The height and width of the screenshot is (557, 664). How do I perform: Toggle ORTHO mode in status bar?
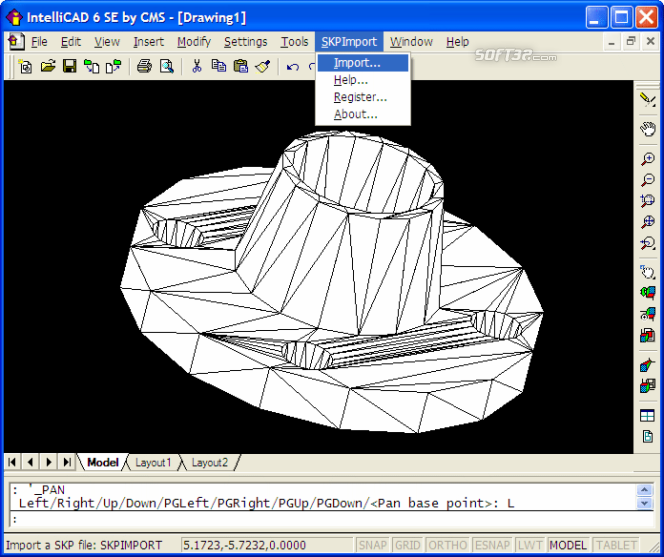tap(447, 545)
